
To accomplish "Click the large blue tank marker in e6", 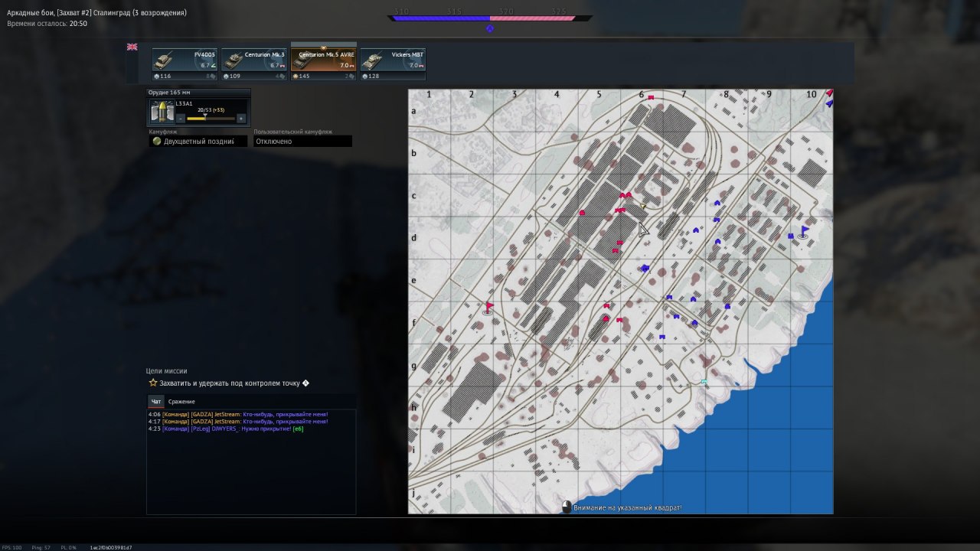I will [645, 268].
